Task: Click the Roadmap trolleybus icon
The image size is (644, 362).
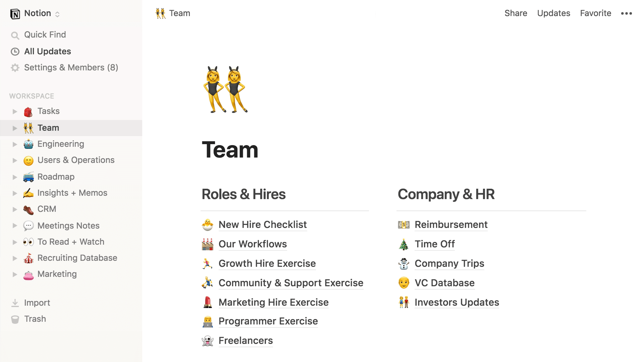Action: click(28, 176)
